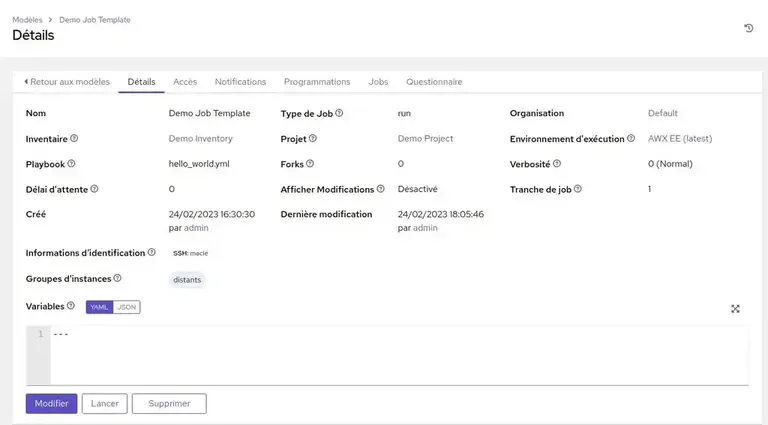This screenshot has width=768, height=425.
Task: Switch to the Programmations tab
Action: (317, 82)
